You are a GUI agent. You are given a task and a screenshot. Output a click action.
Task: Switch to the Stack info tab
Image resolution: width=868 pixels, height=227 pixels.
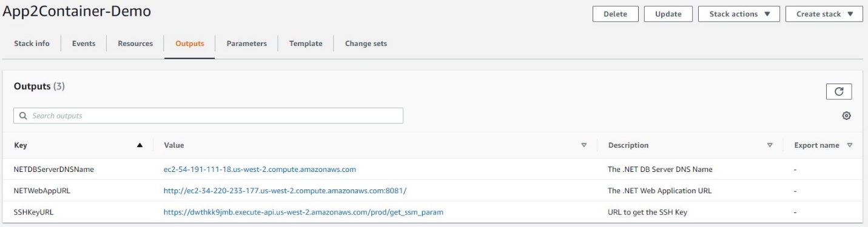32,44
